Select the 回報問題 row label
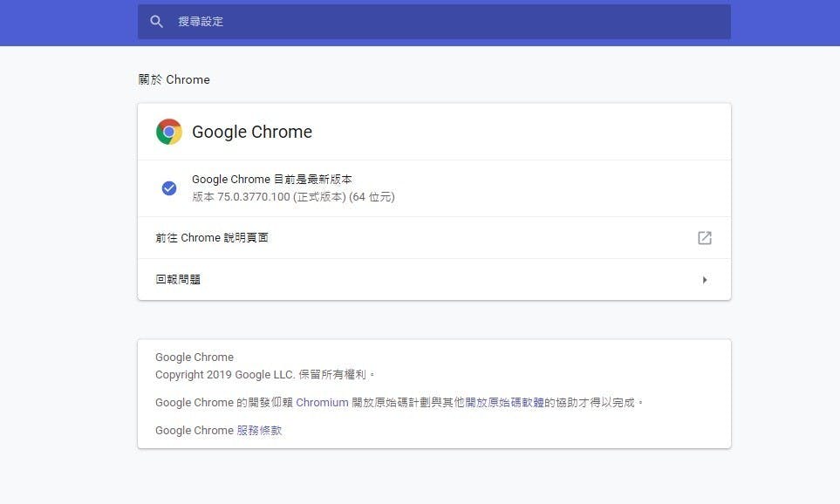Screen dimensions: 840x504 178,280
